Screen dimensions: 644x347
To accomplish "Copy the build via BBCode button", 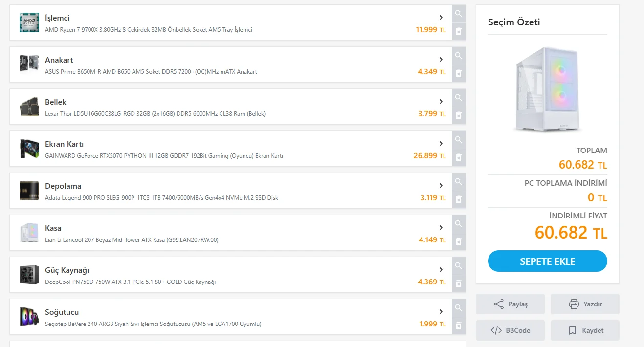I will point(510,330).
